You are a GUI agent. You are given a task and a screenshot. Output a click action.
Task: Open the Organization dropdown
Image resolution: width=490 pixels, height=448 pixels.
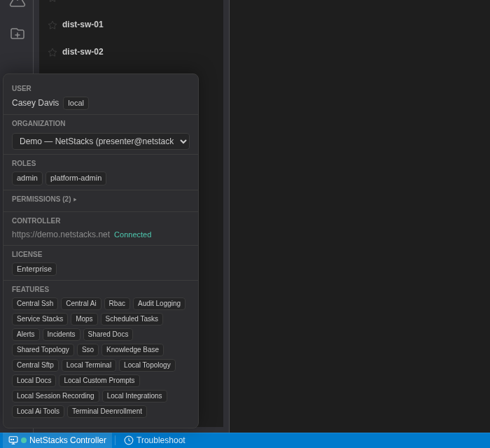click(101, 141)
